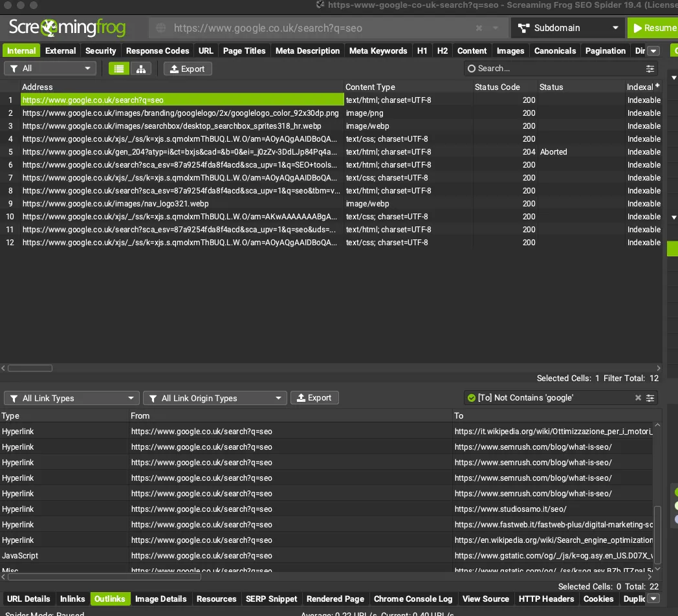Open the Directives tab overflow chevron
Screen dimensions: 678x616
[653, 50]
